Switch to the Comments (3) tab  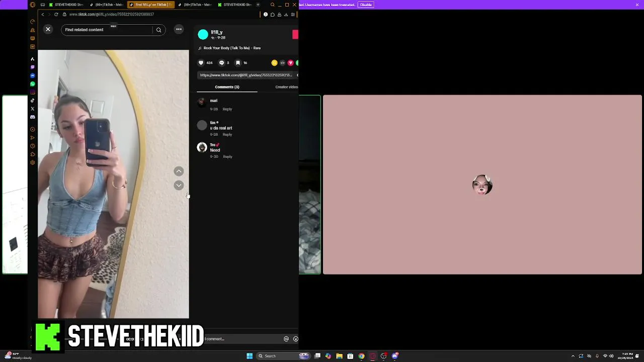pos(227,87)
